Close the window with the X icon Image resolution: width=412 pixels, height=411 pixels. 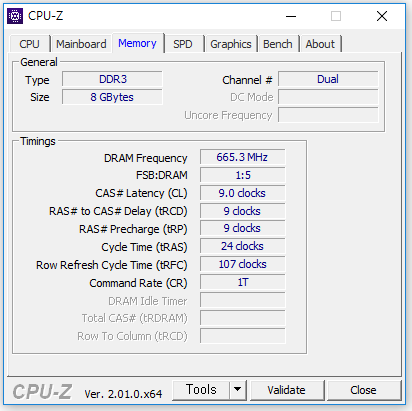click(x=382, y=16)
